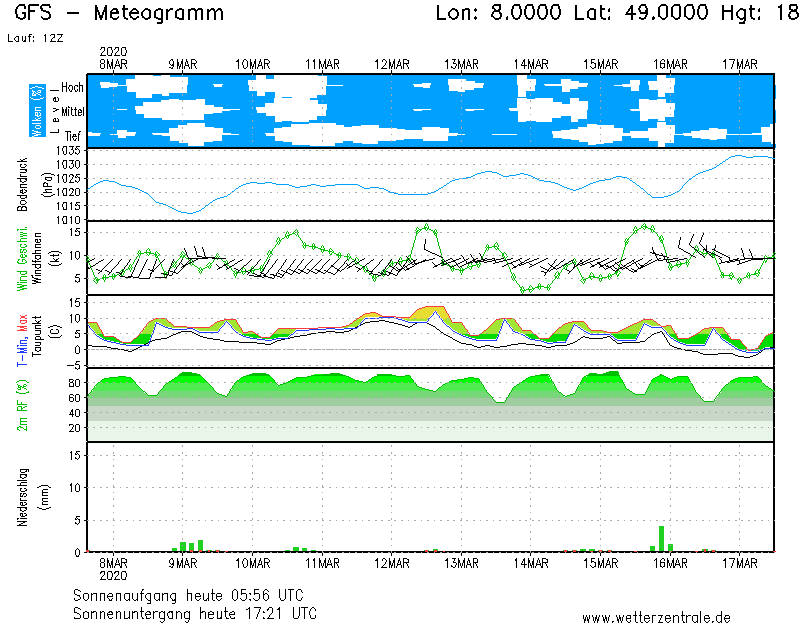This screenshot has width=800, height=625.
Task: Click the "Bodendruck" pressure axis label
Action: pyautogui.click(x=22, y=185)
